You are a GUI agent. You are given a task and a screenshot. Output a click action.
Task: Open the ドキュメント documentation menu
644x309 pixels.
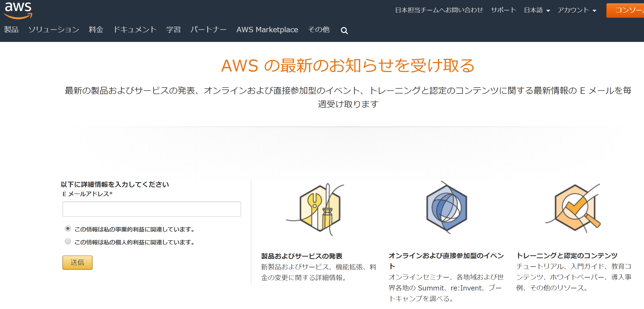[x=135, y=30]
